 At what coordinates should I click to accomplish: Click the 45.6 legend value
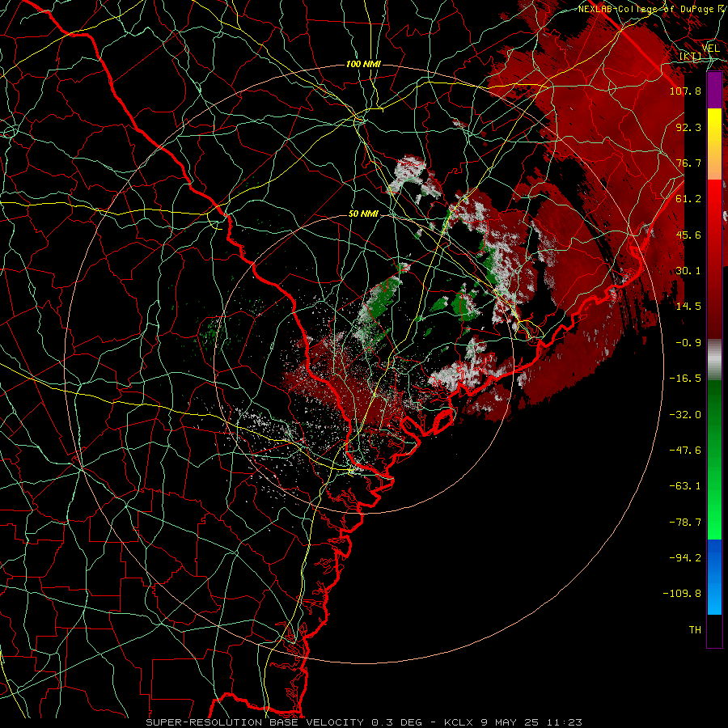[688, 235]
